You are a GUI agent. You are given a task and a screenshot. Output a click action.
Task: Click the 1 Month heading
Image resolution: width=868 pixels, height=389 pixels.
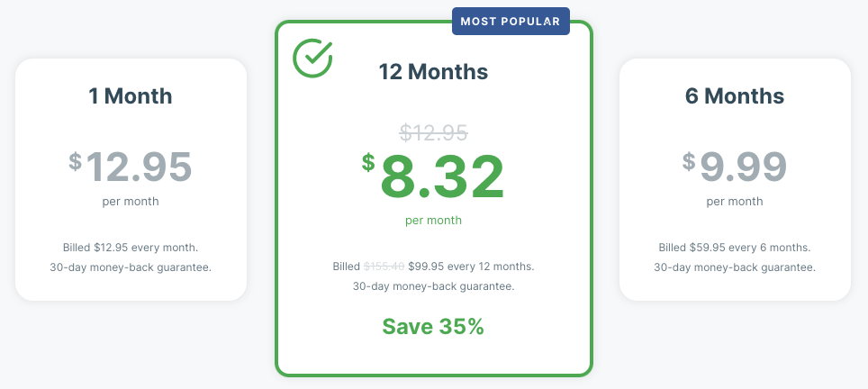(131, 95)
